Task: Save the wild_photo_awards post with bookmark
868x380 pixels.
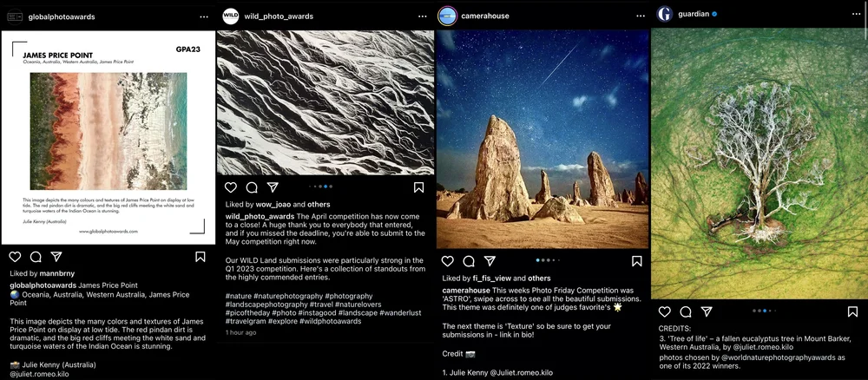Action: [x=418, y=187]
